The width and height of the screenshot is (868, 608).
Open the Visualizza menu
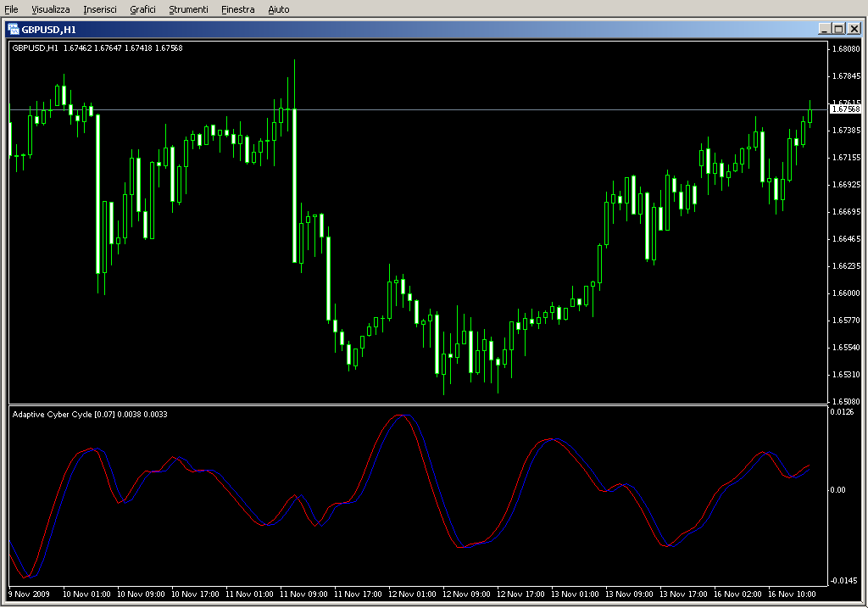coord(50,9)
